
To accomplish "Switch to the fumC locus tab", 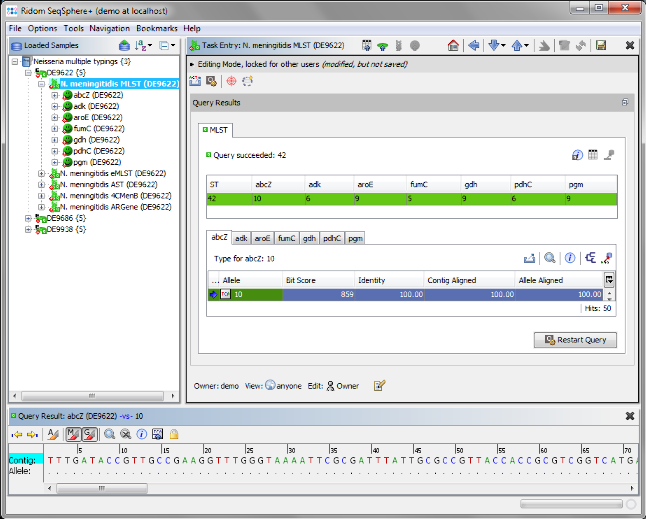I will pos(287,238).
